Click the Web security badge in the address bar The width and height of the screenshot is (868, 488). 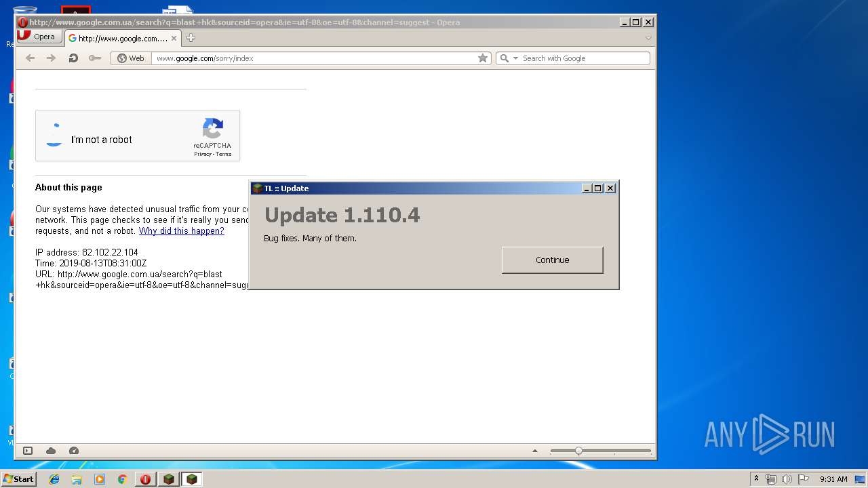coord(131,58)
